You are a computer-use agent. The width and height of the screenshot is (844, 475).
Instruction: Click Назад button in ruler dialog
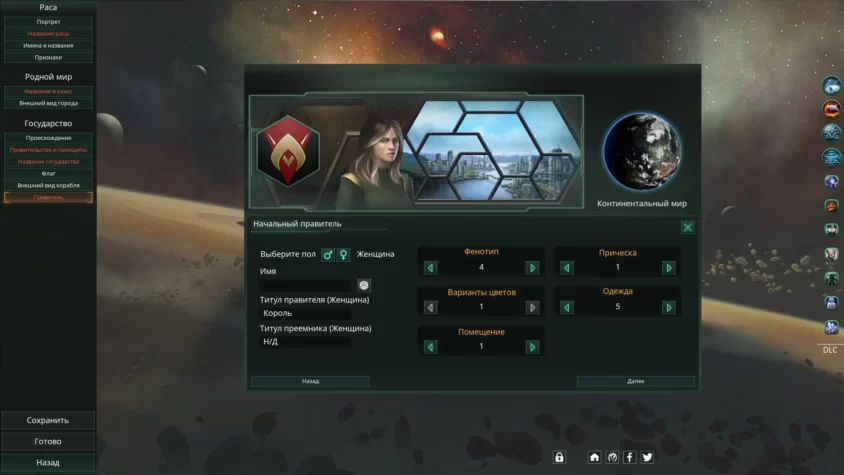point(310,381)
